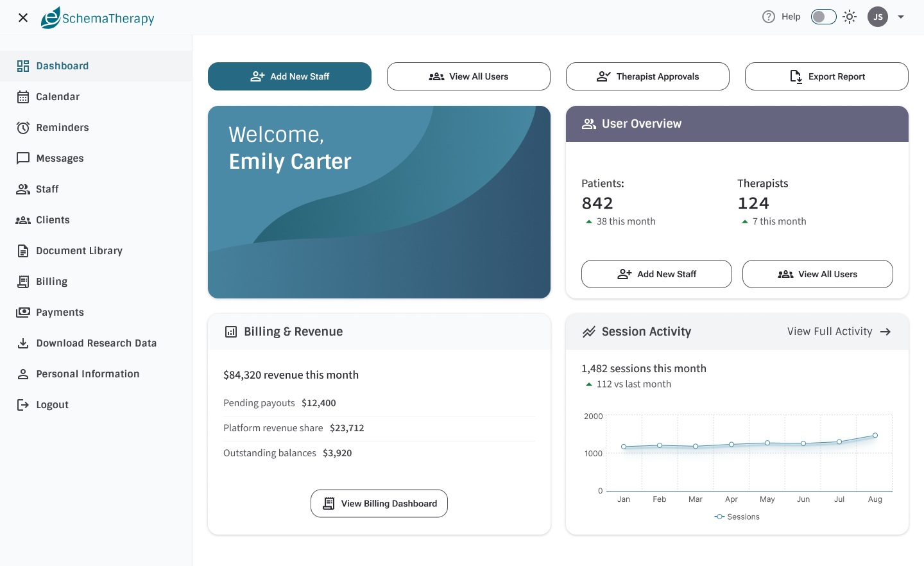This screenshot has width=924, height=566.
Task: Select Billing label in sidebar
Action: 52,282
